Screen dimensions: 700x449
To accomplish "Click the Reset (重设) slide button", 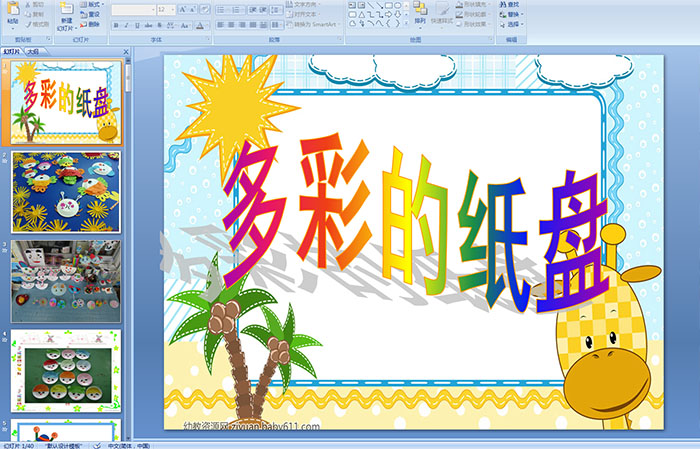I will point(92,14).
